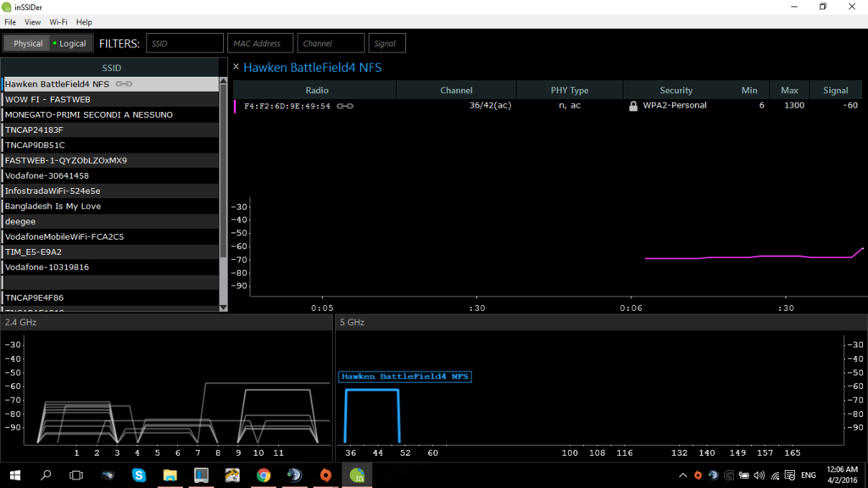Sort by the SSID column header
The image size is (868, 488).
pos(111,68)
